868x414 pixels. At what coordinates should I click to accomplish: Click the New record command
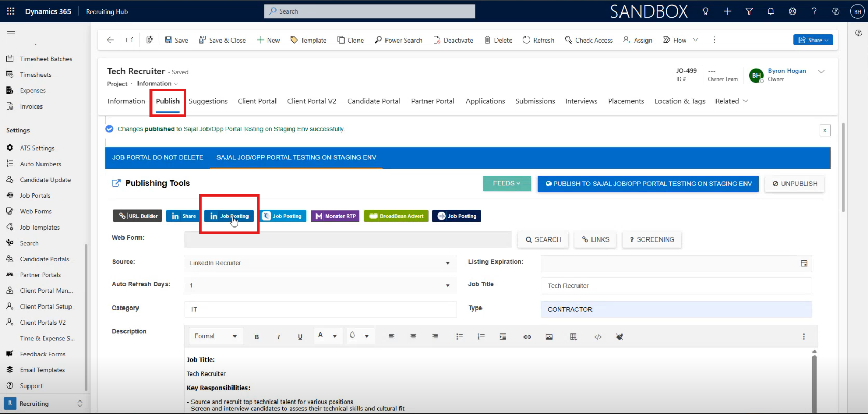(268, 40)
